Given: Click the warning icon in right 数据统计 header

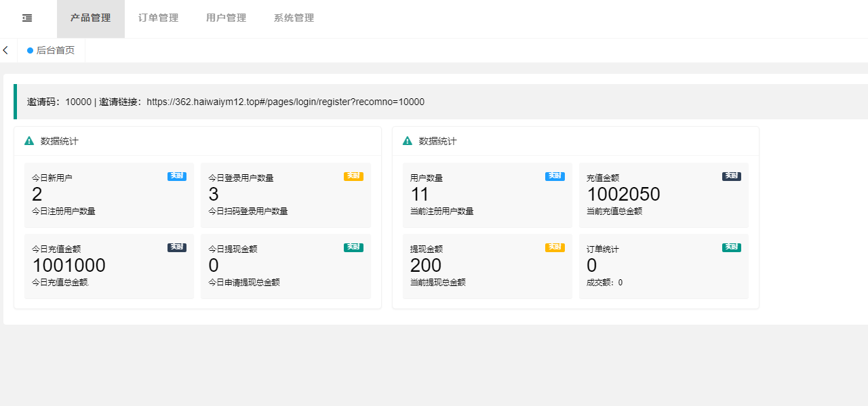Looking at the screenshot, I should [x=408, y=141].
